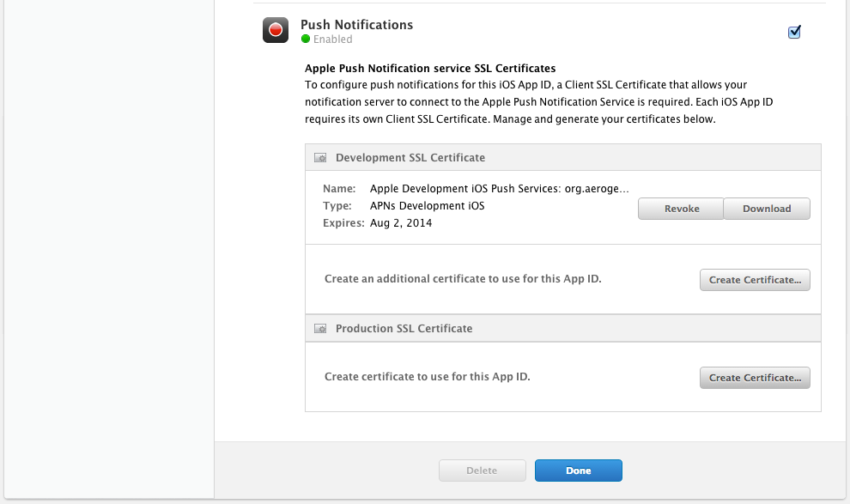Click the green Enabled status indicator

(x=306, y=39)
